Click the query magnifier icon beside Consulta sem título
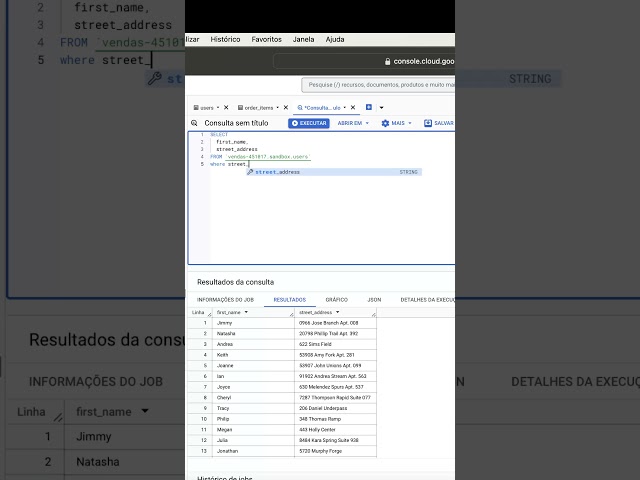 click(194, 123)
